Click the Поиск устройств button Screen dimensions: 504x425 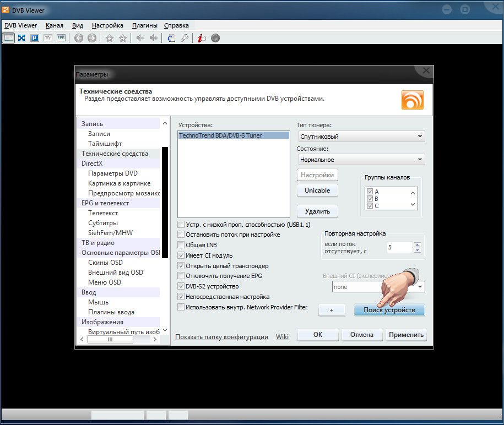tap(389, 310)
